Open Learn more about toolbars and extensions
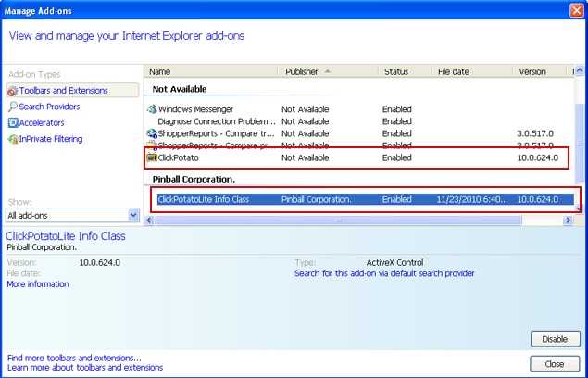588x378 pixels. tap(85, 367)
